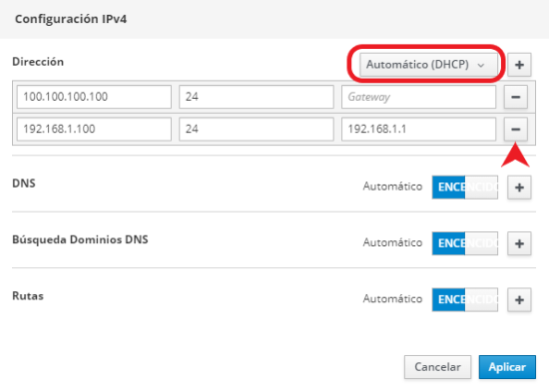Add a DNS search domain with plus icon
This screenshot has width=549, height=392.
tap(519, 243)
